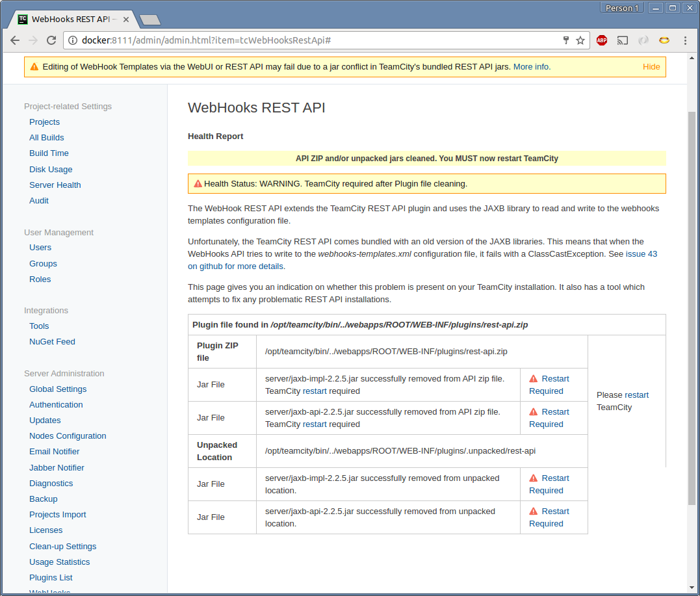Click Restart Required for jaxb-api unpacked row
The image size is (700, 596).
click(549, 517)
